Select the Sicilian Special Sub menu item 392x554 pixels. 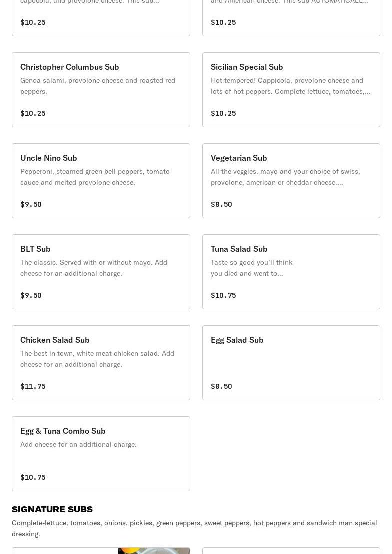coord(291,90)
